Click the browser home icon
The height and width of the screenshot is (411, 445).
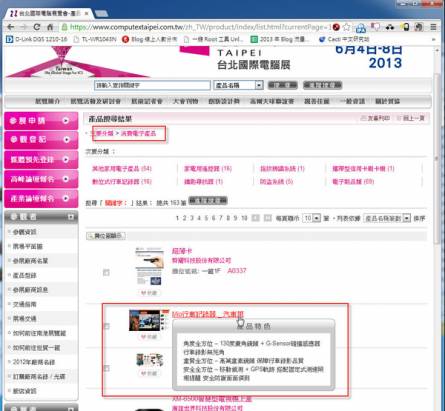tap(50, 27)
